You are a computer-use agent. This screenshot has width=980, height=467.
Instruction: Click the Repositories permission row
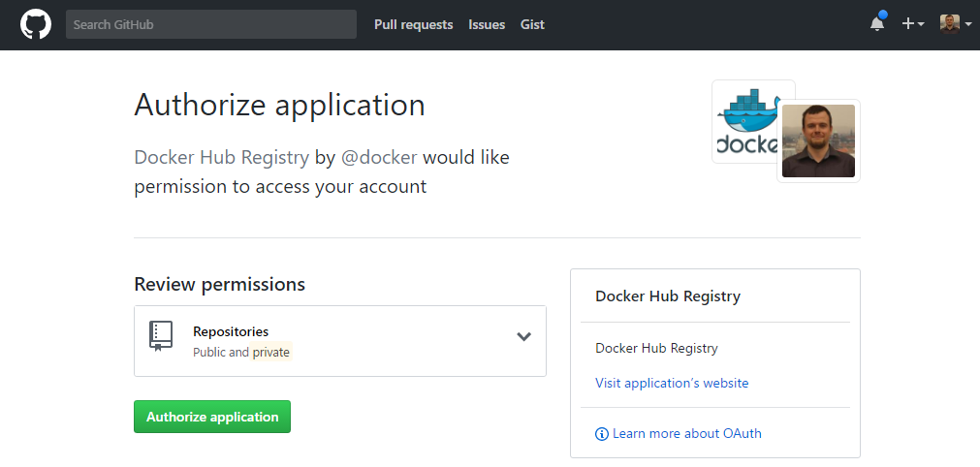coord(340,341)
